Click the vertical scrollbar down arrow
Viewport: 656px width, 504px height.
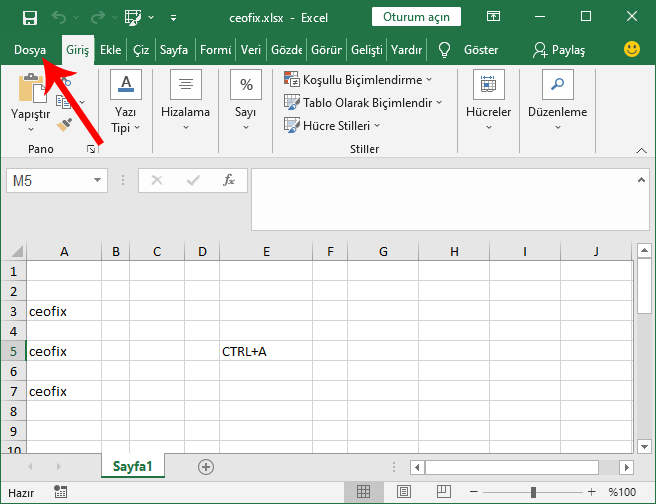click(x=644, y=446)
